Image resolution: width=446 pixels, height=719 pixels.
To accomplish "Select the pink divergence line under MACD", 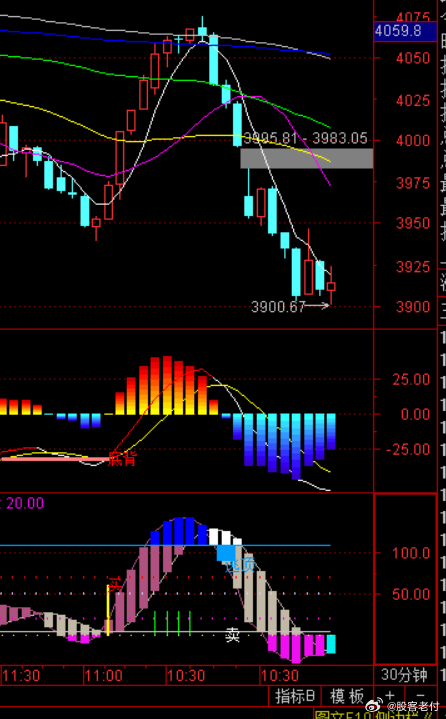I will pos(55,459).
